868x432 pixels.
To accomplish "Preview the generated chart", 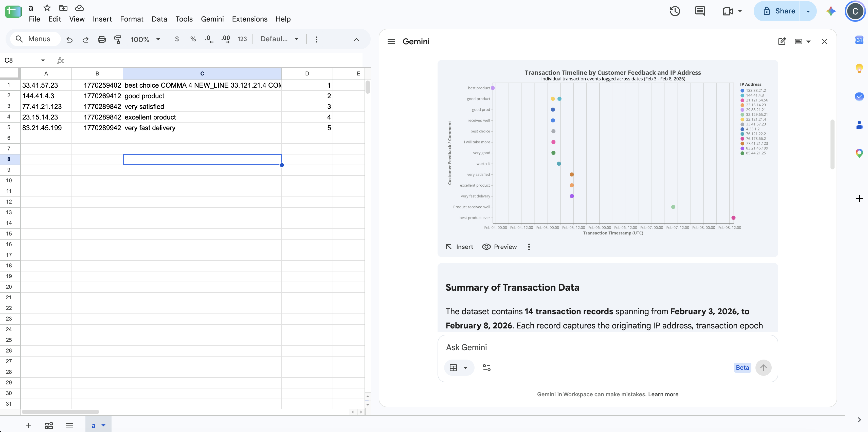I will (499, 247).
